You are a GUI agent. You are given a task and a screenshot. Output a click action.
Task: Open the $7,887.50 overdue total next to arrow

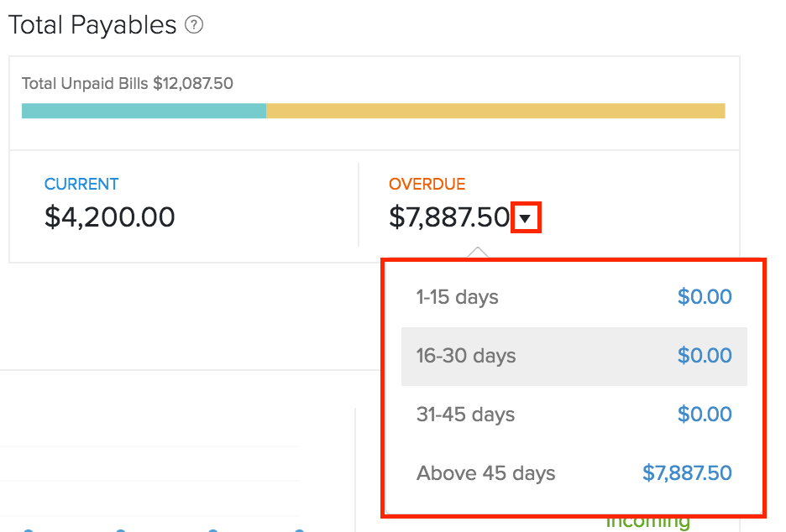[x=449, y=218]
